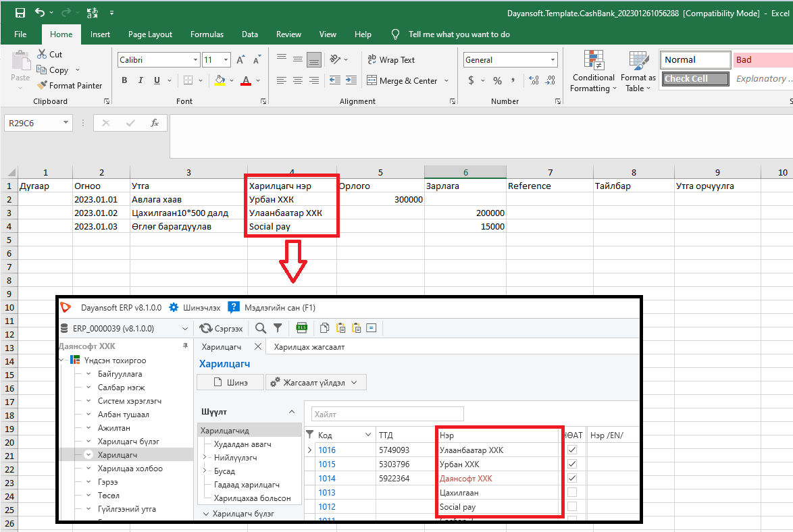Toggle Italic formatting

click(x=140, y=80)
